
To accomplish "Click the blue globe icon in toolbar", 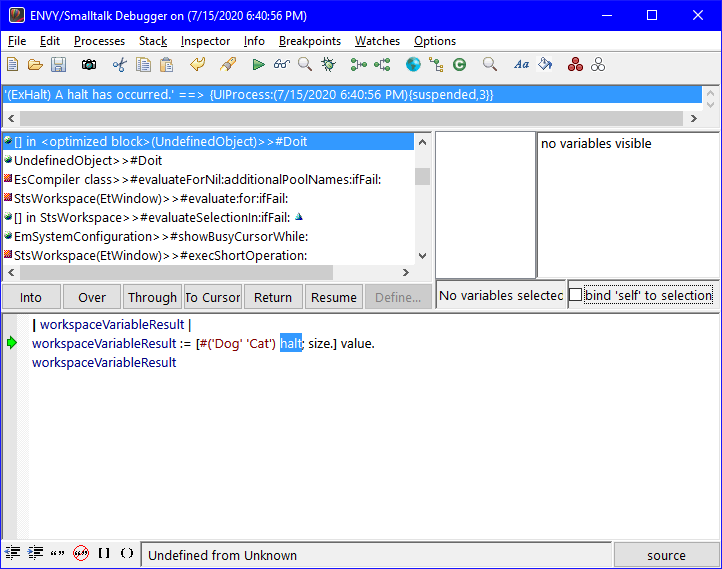I will click(413, 65).
